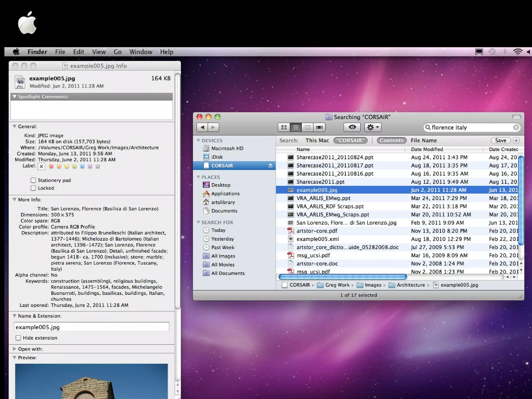Viewport: 532px width, 399px height.
Task: Click the Finder back arrow
Action: tap(202, 127)
